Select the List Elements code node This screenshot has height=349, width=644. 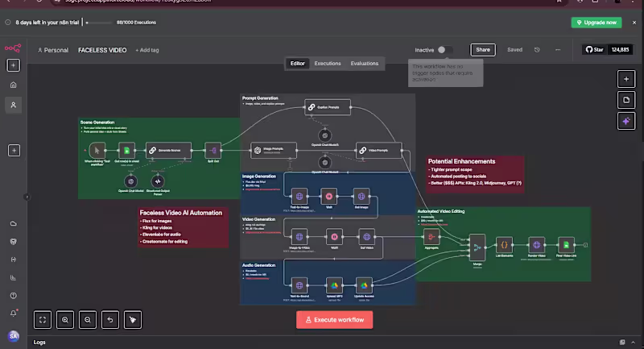point(504,245)
